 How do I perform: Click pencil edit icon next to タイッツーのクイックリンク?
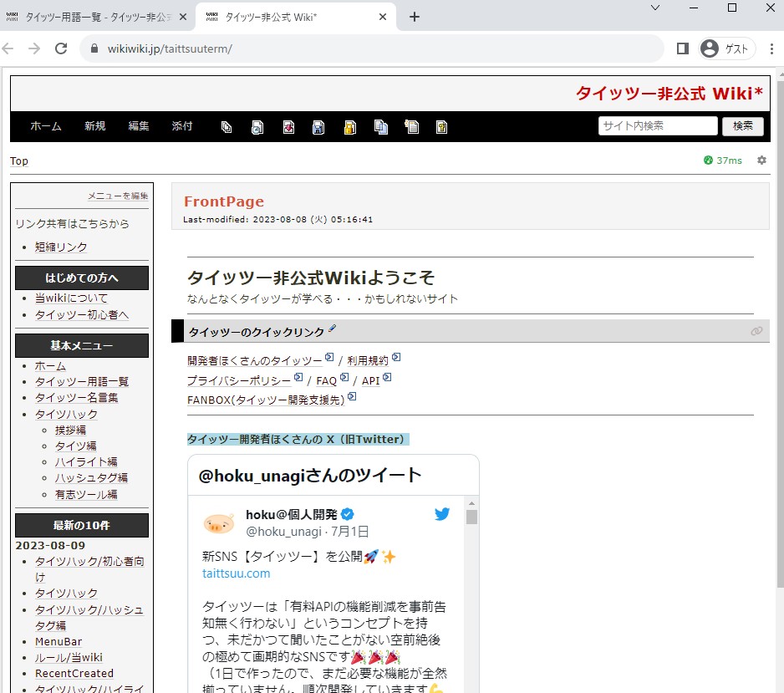(333, 329)
